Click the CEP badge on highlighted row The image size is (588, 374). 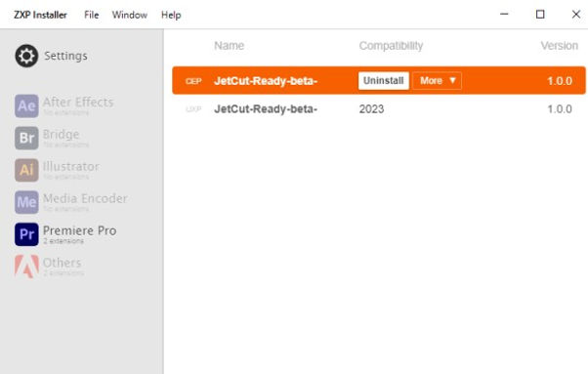pyautogui.click(x=193, y=81)
